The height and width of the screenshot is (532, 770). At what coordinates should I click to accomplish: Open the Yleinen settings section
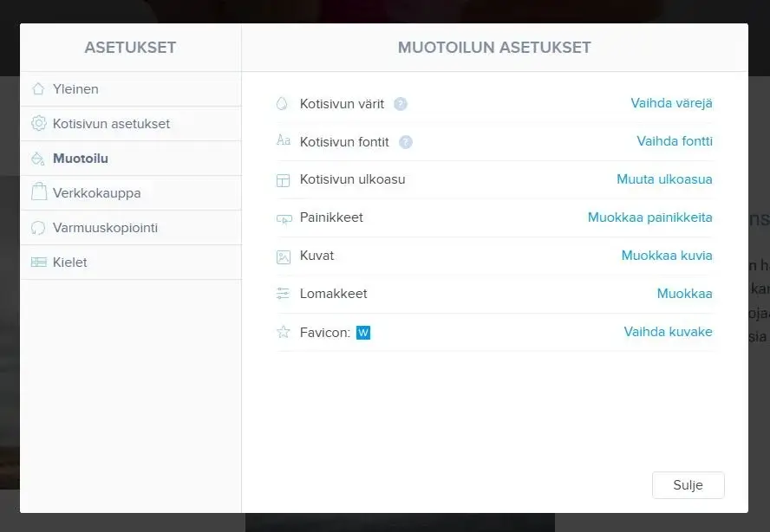75,89
